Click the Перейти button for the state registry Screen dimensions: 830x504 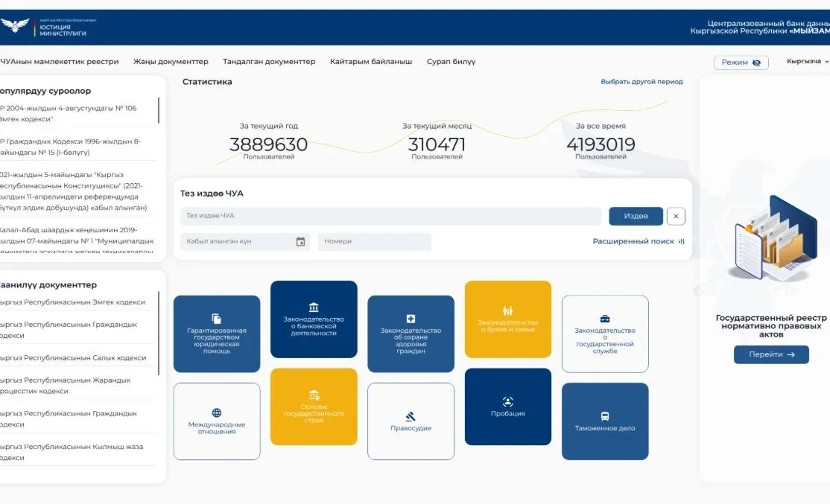[x=771, y=354]
